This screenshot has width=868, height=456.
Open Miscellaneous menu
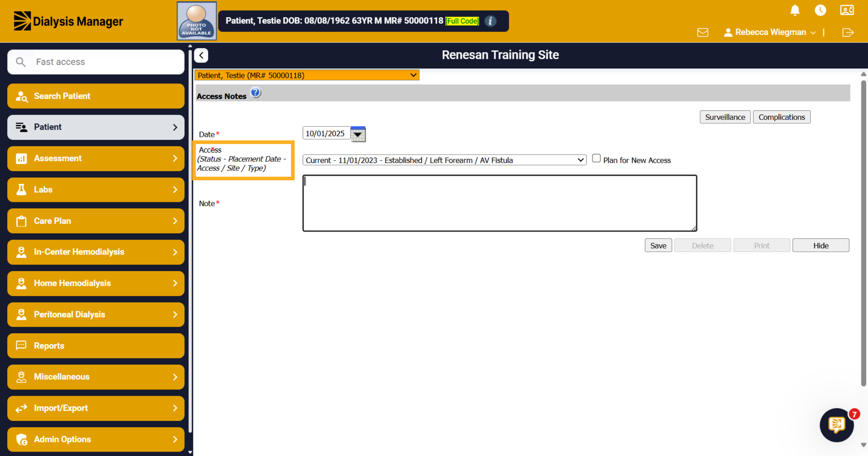pos(96,377)
